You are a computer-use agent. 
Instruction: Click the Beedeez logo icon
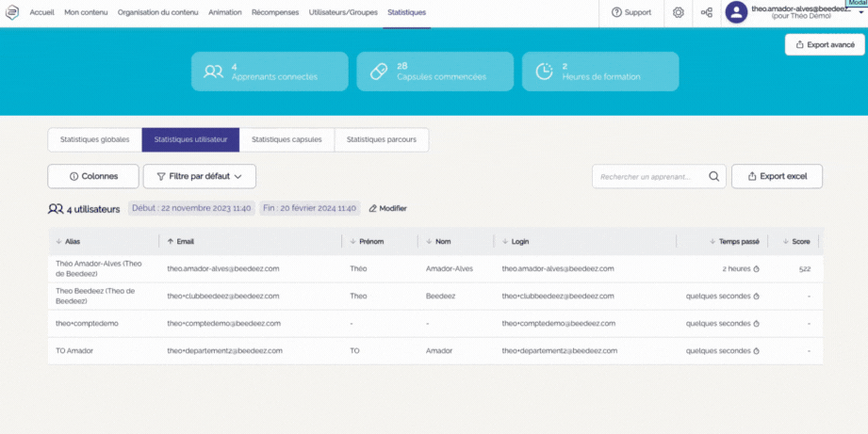(x=13, y=12)
